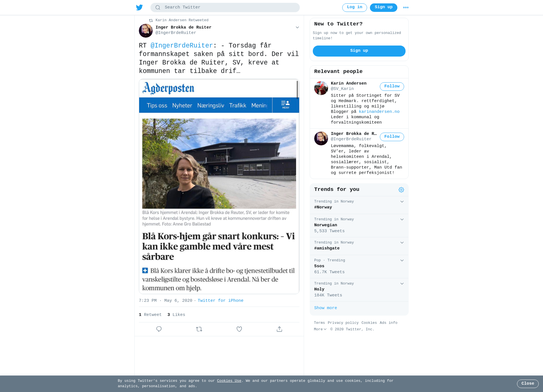Like the tweet with the heart icon

[x=239, y=329]
